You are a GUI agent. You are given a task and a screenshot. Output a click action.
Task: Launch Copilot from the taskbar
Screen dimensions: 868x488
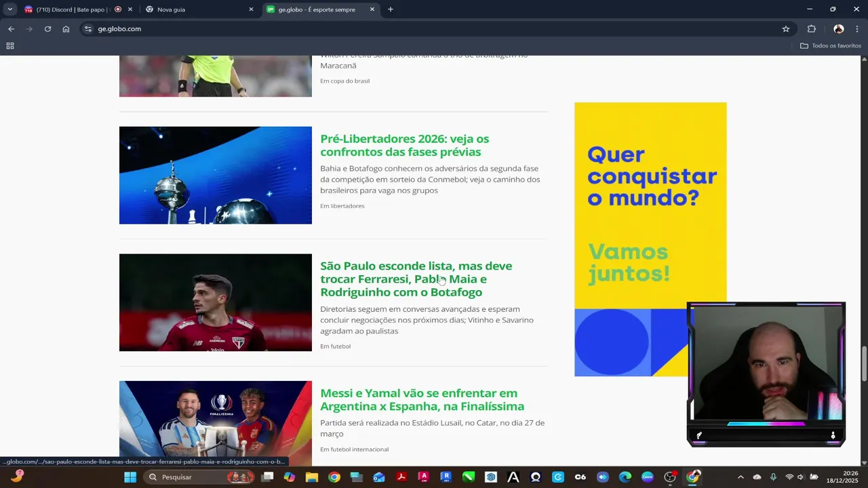click(290, 477)
